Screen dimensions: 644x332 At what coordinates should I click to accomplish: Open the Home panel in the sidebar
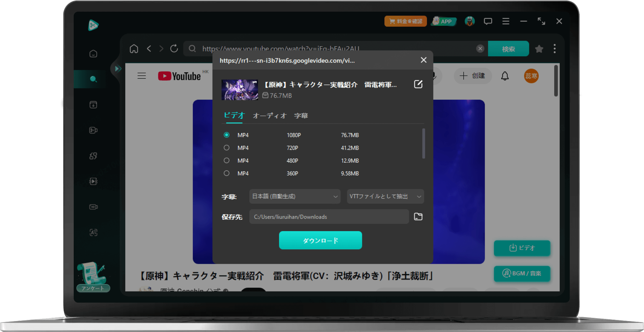click(93, 53)
